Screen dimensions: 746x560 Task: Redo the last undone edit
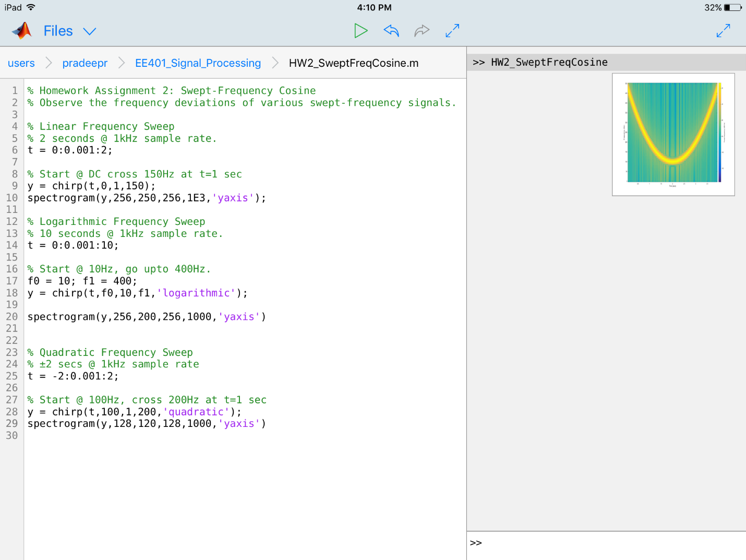422,31
